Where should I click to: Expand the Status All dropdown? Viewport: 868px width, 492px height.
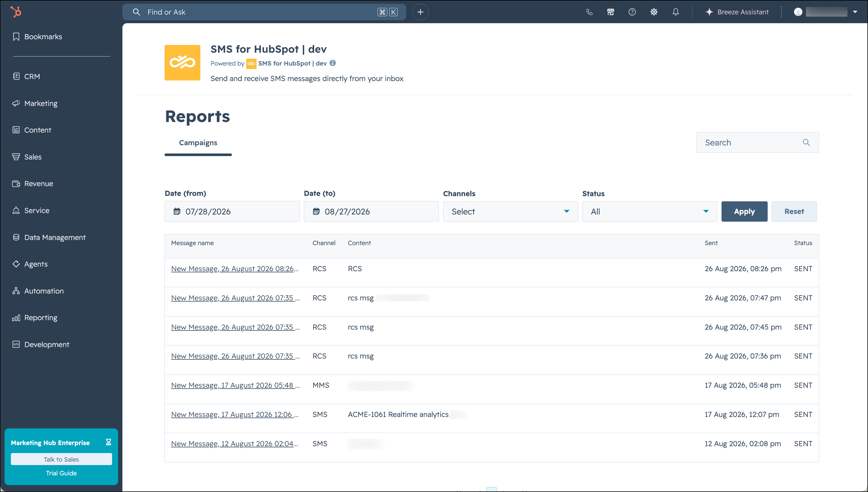[x=650, y=212]
